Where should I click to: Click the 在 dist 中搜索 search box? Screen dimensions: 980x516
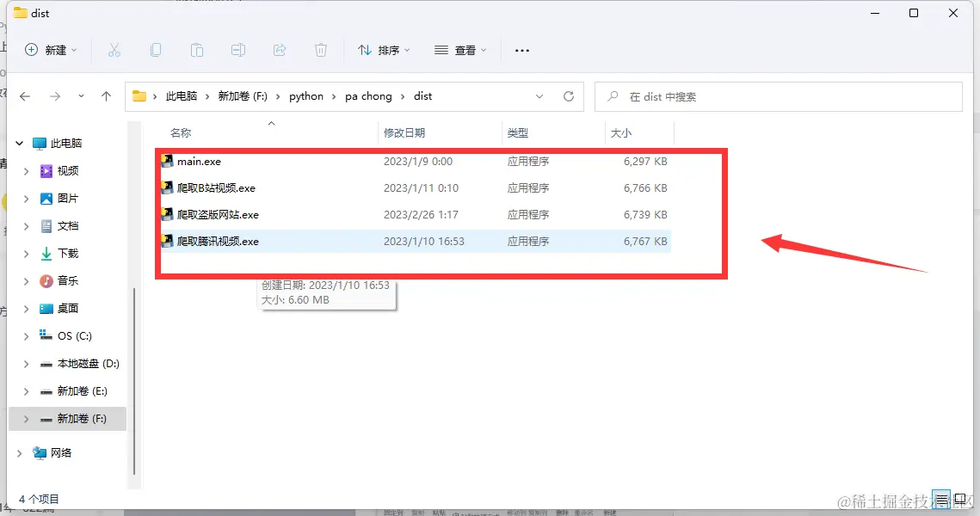click(x=778, y=97)
